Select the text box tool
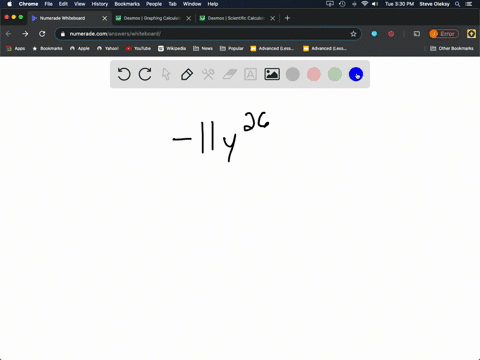The height and width of the screenshot is (360, 480). click(250, 74)
